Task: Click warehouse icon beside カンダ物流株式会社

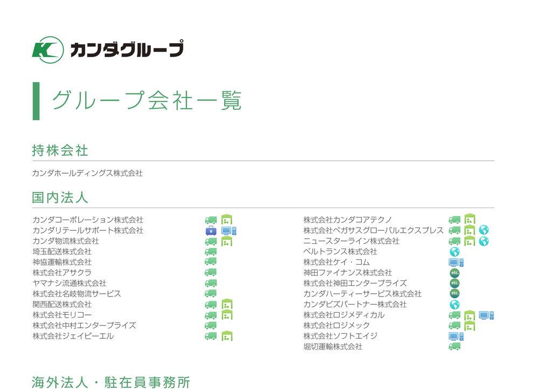Action: point(227,240)
